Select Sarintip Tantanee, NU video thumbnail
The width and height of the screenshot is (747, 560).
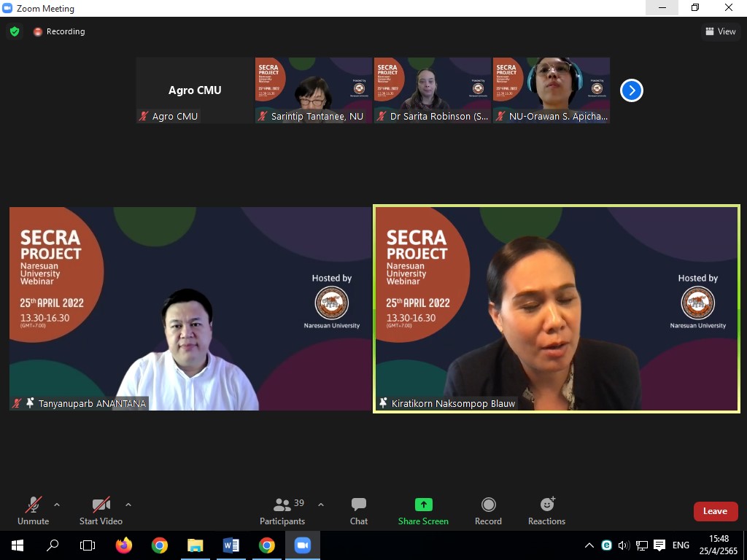point(314,90)
